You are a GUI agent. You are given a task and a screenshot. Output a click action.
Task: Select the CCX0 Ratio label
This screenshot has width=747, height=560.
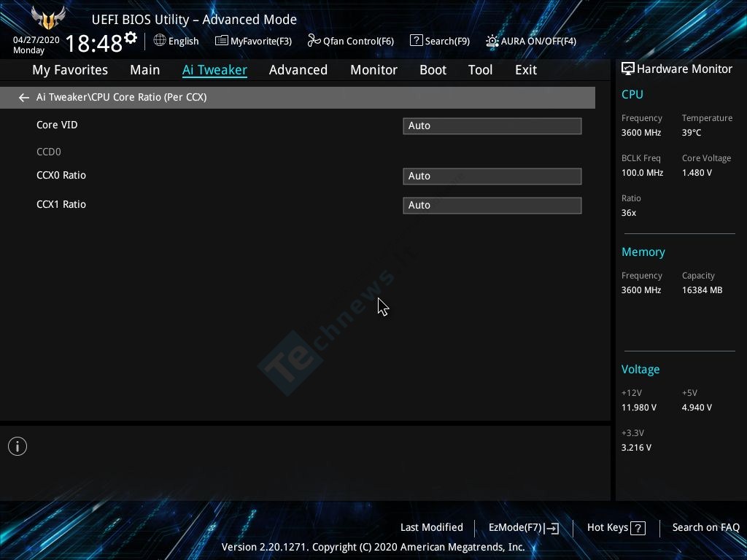tap(61, 175)
